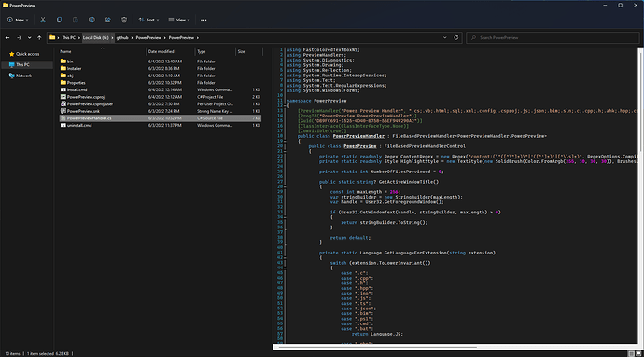The image size is (644, 357).
Task: Click the Copy icon in toolbar
Action: coord(59,20)
